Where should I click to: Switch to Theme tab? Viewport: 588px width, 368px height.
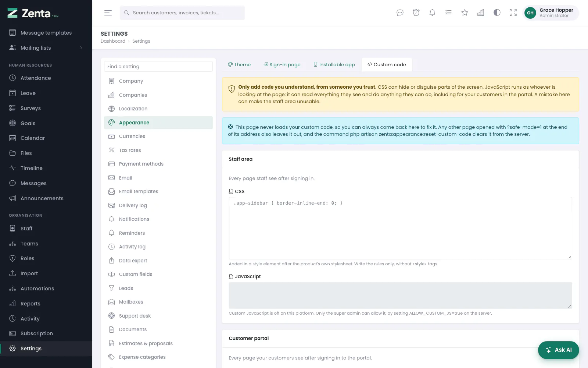click(x=239, y=65)
